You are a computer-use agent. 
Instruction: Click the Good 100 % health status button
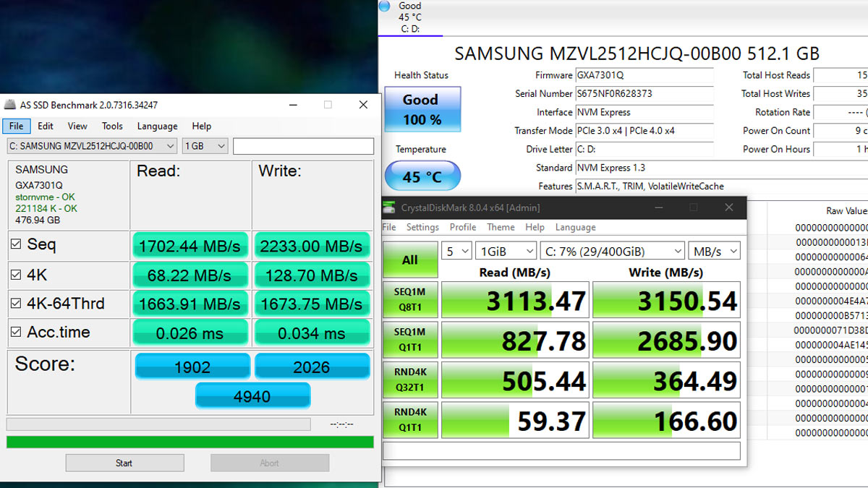tap(422, 110)
